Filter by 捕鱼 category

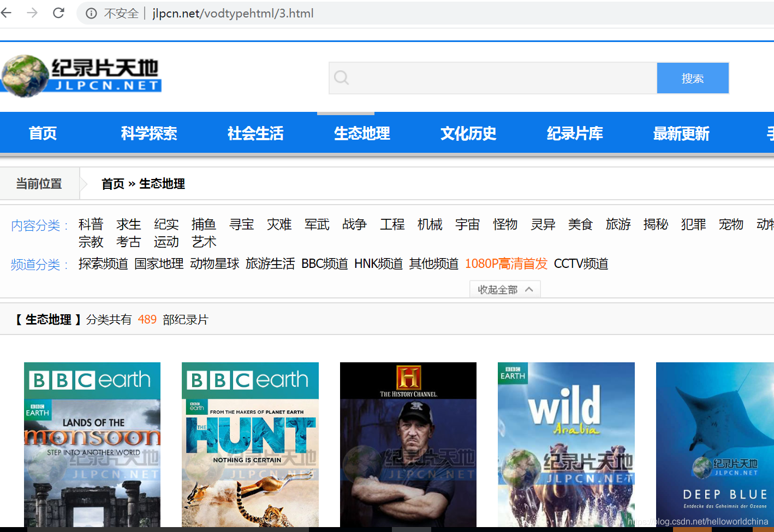pos(204,224)
